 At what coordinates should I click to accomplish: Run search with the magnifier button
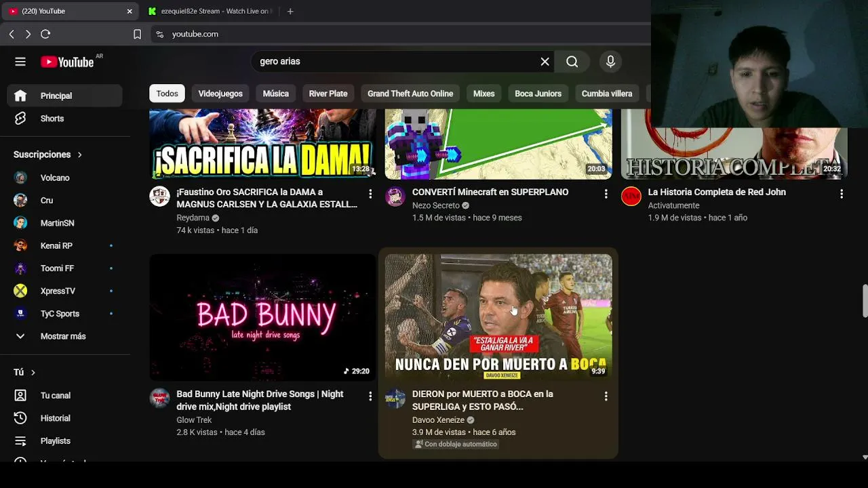(x=572, y=62)
